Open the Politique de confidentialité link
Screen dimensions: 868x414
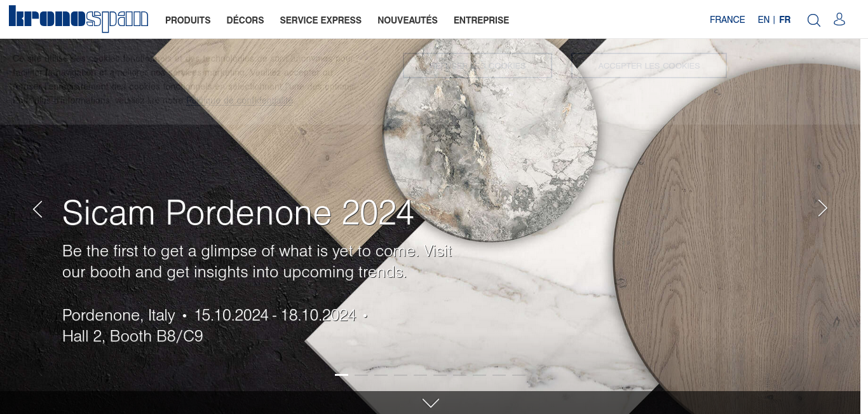(240, 100)
